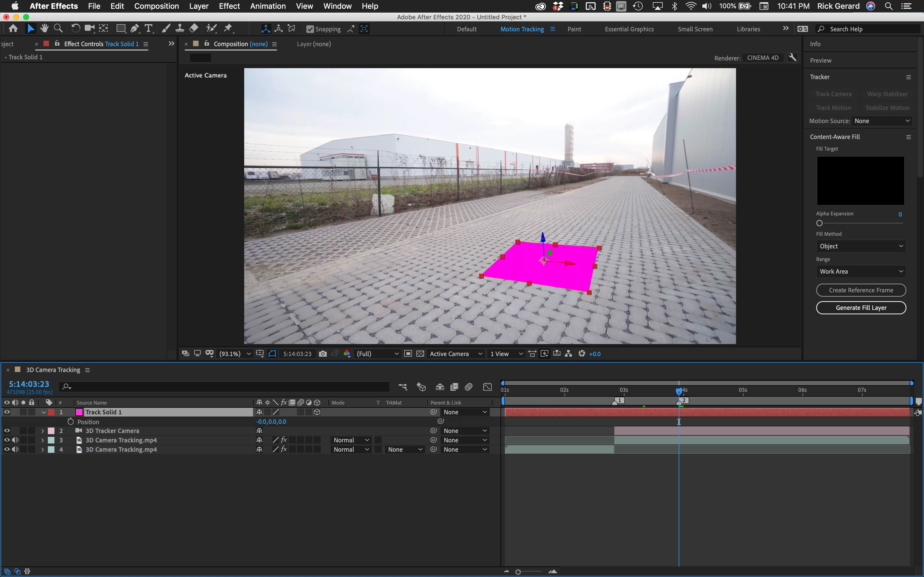The height and width of the screenshot is (577, 924).
Task: Expand 3D Tracker Camera layer properties
Action: point(42,431)
